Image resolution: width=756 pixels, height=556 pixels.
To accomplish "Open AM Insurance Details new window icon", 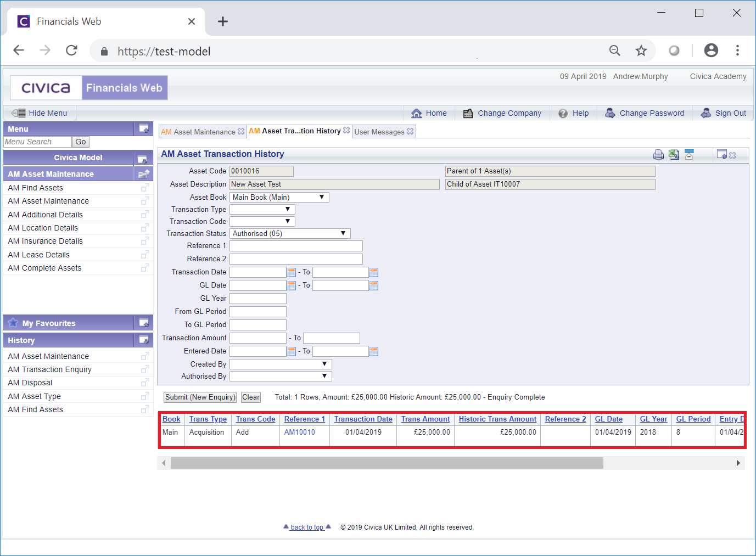I will pyautogui.click(x=145, y=241).
